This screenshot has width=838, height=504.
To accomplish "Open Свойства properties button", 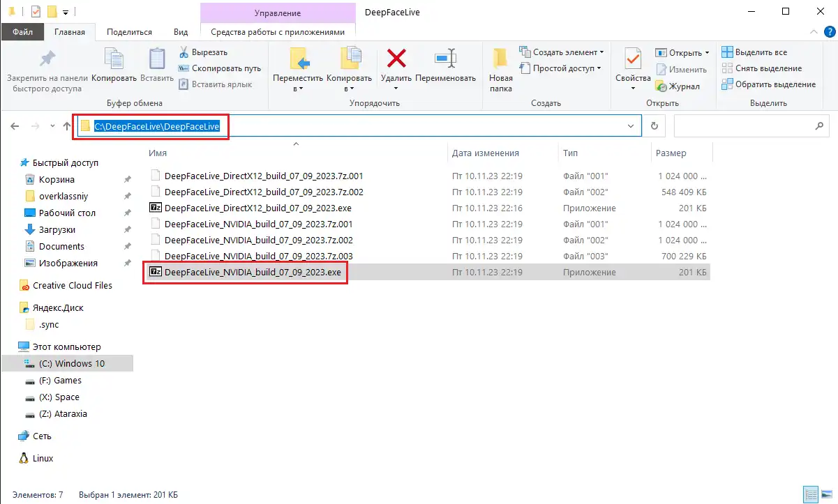I will (x=633, y=70).
